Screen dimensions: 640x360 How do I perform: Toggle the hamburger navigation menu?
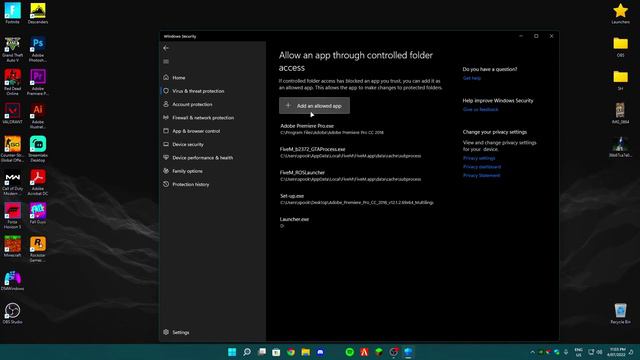click(166, 62)
